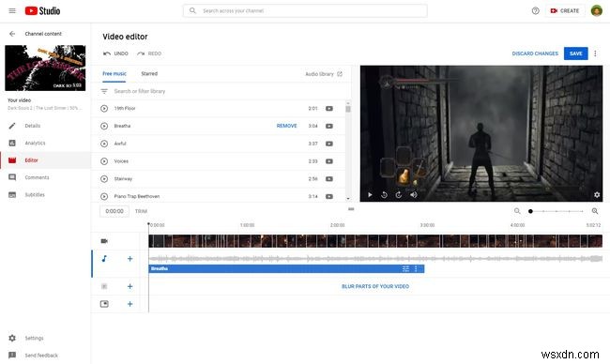
Task: Play preview of Breathe track
Action: 104,126
